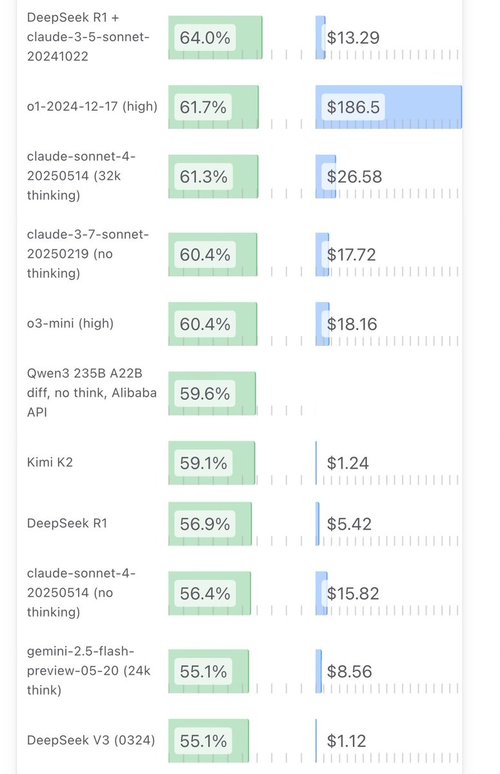This screenshot has height=774, width=500.
Task: Click the 59.6% score bar
Action: [x=212, y=393]
